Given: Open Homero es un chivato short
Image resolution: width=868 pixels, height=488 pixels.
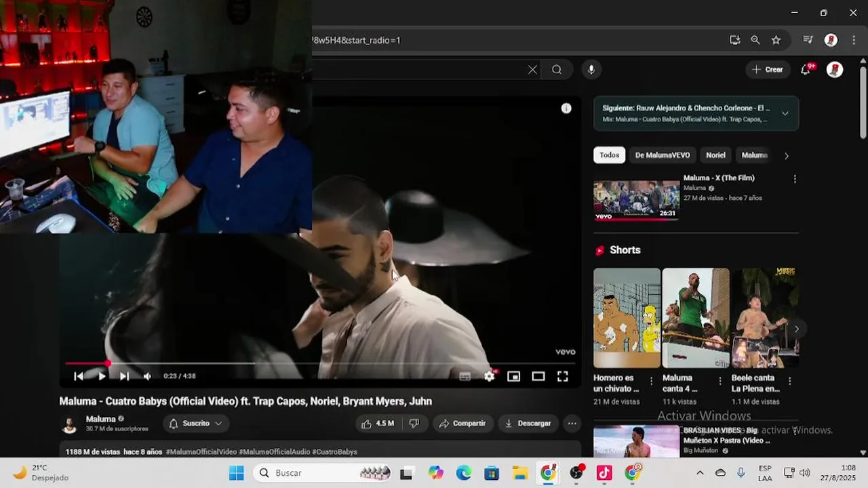Looking at the screenshot, I should coord(627,318).
